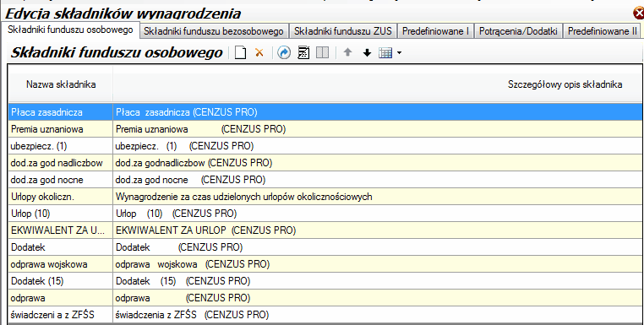Viewport: 644px width, 325px height.
Task: Click the new document toolbar icon
Action: tap(240, 53)
